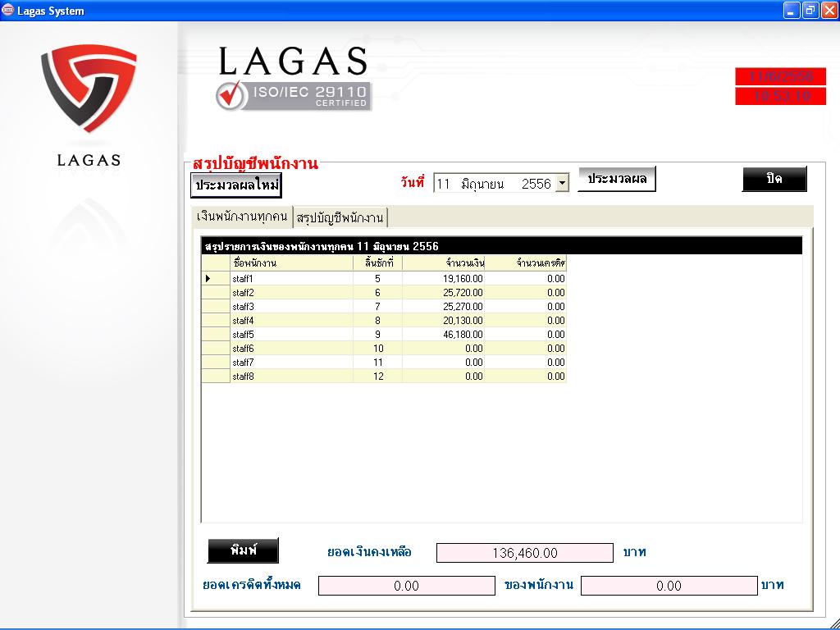Select the เงินพนักงานทุกคน tab

click(241, 217)
